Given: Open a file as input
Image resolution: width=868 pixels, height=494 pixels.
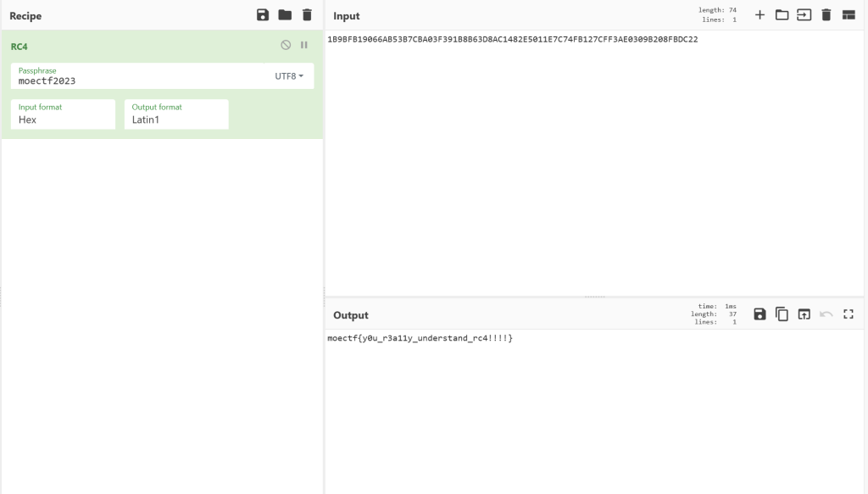Looking at the screenshot, I should pos(804,15).
